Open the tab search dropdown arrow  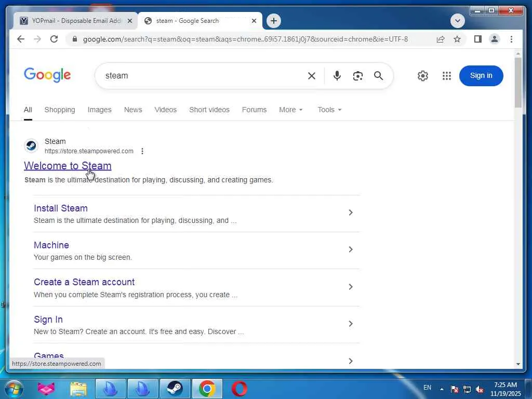click(x=457, y=21)
